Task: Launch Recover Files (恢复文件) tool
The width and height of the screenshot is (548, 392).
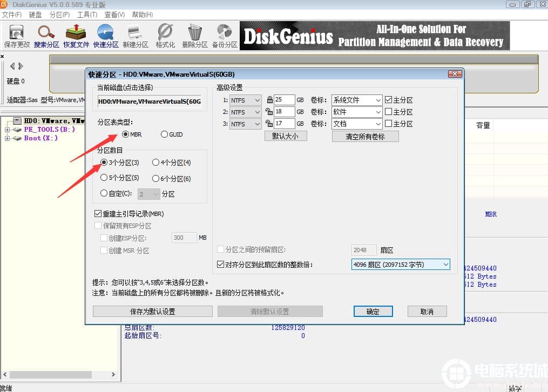Action: pos(76,36)
